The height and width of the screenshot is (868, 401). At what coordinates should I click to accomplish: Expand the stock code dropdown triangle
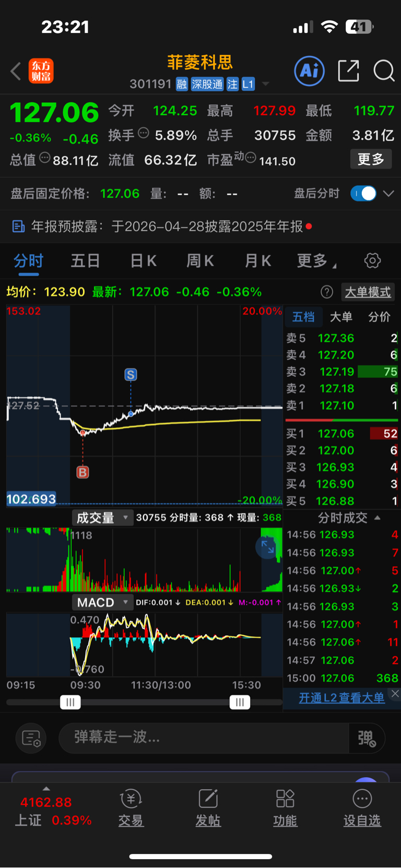[265, 84]
